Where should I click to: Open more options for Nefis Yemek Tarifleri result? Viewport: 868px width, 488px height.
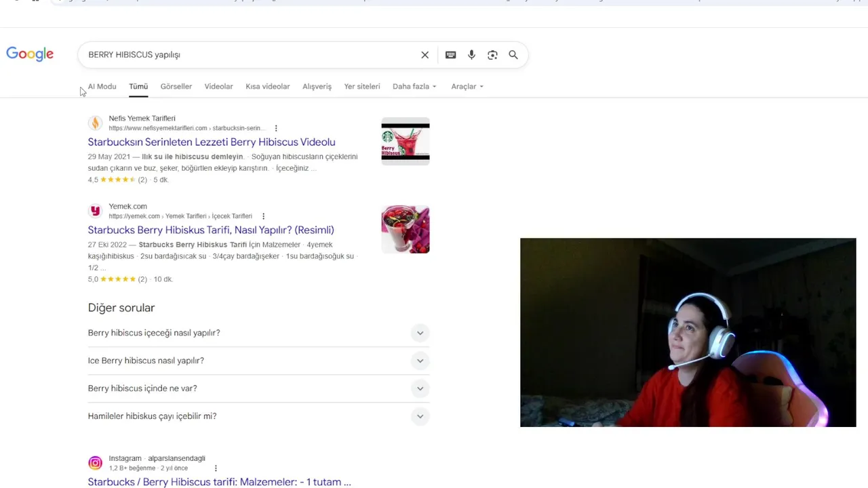point(275,128)
